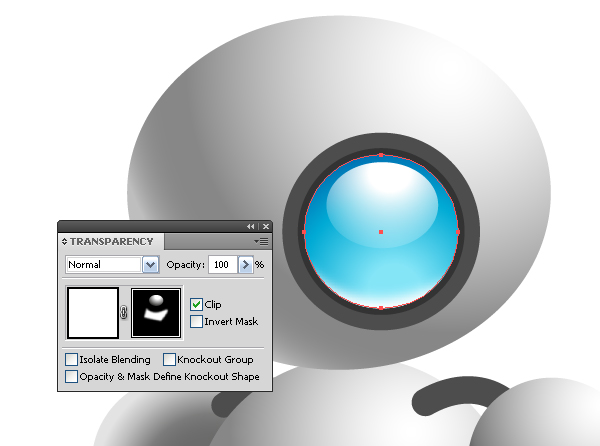600x446 pixels.
Task: Open the Transparency panel flyout menu
Action: point(261,241)
